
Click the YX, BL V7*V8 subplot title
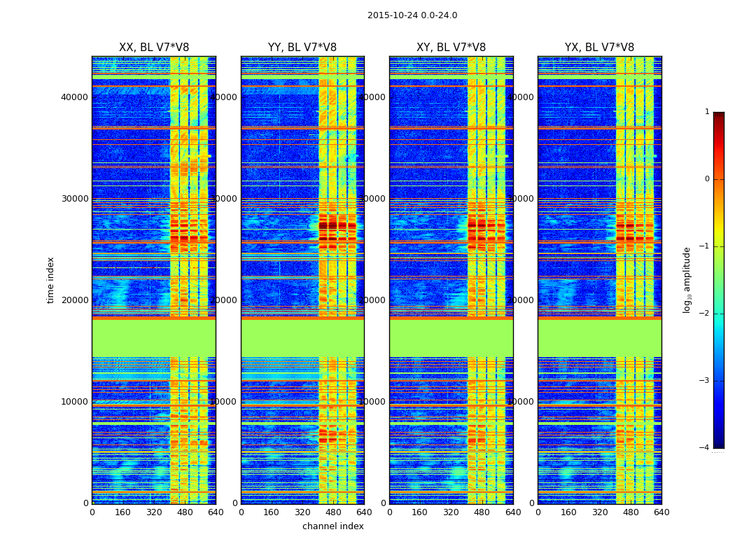[599, 48]
